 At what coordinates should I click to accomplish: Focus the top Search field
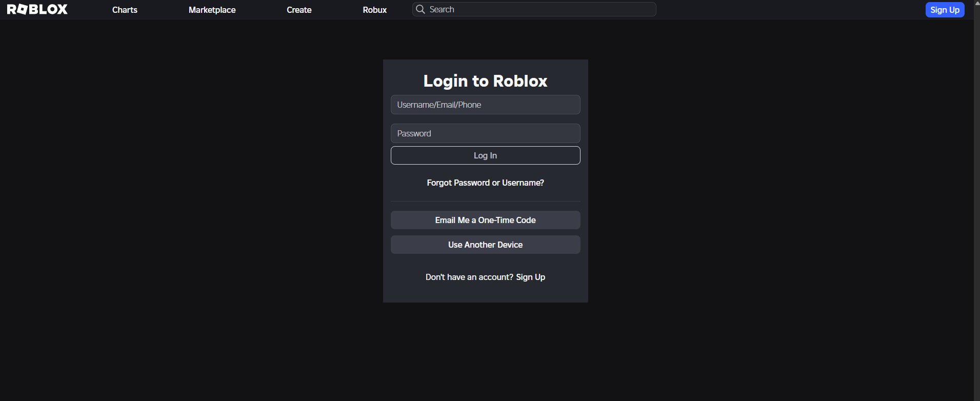coord(534,9)
